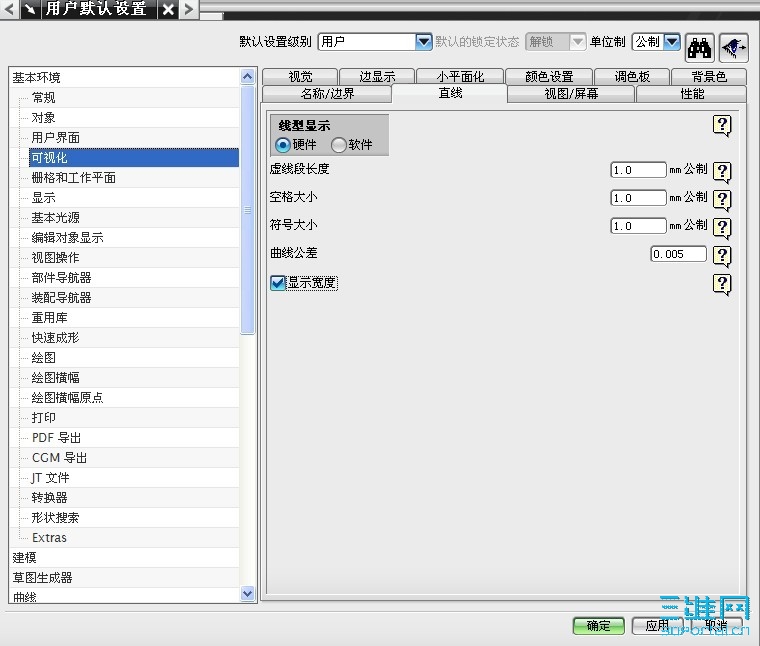Click scroll-down arrow of category list
The image size is (760, 646).
point(247,593)
